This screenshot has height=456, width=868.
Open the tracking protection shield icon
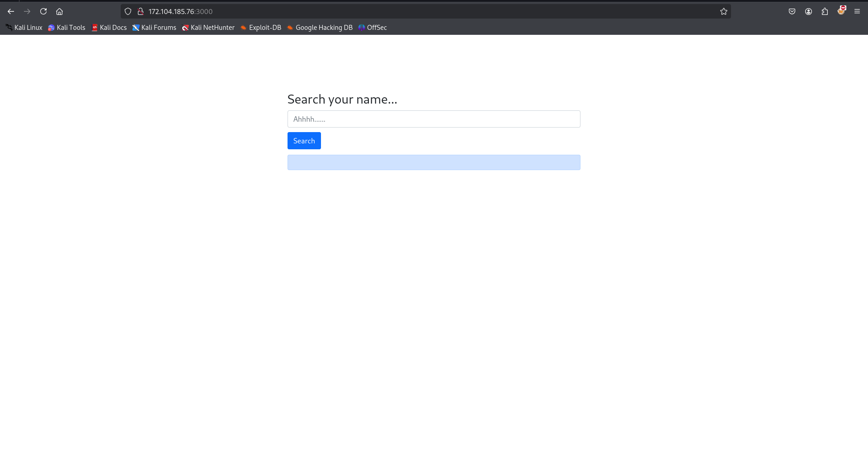[128, 11]
